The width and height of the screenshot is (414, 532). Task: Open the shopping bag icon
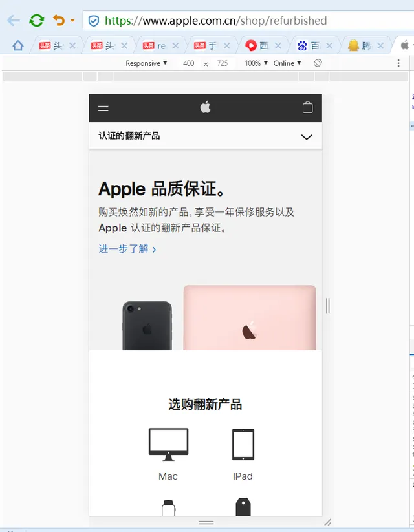[308, 107]
